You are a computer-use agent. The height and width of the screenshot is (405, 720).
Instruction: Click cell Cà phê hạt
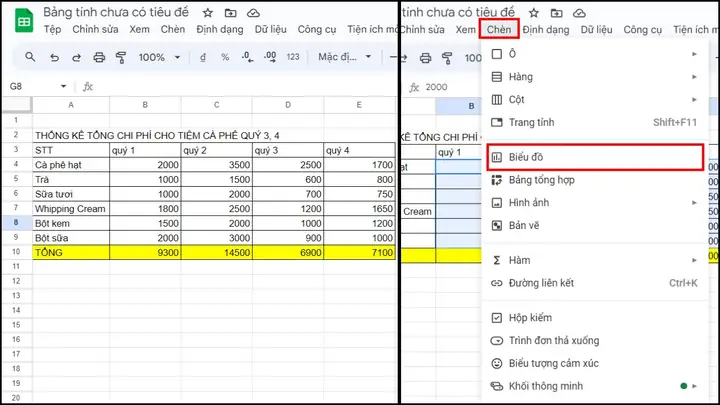coord(71,165)
